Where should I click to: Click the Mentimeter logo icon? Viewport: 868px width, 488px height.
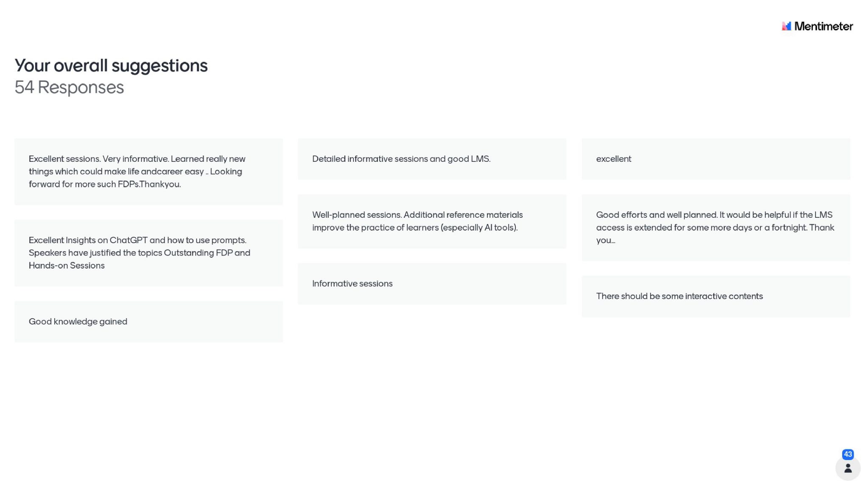pyautogui.click(x=786, y=26)
